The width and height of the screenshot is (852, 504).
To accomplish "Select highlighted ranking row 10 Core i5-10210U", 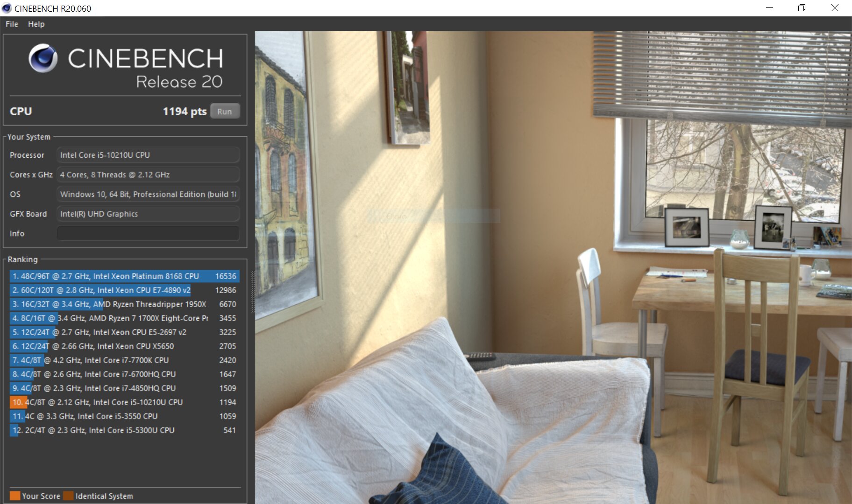I will tap(125, 402).
